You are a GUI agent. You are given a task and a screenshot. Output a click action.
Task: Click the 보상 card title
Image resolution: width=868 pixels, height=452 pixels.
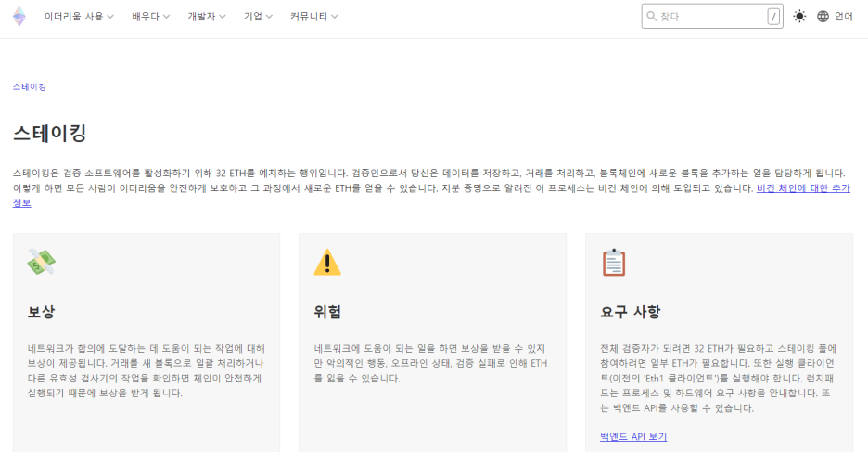tap(41, 312)
